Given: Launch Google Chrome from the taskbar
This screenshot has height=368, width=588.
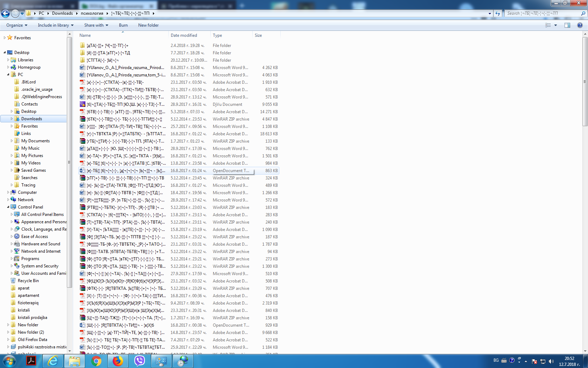Looking at the screenshot, I should (96, 361).
